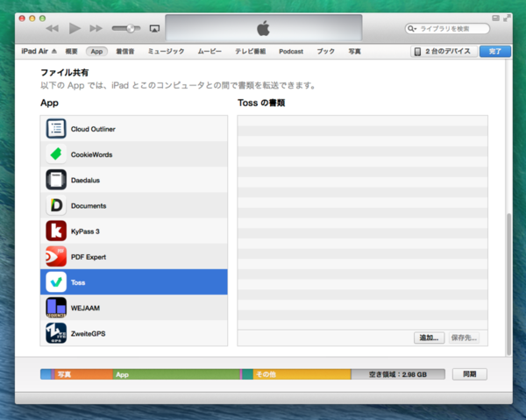Open the 着信音 tab

click(x=125, y=52)
